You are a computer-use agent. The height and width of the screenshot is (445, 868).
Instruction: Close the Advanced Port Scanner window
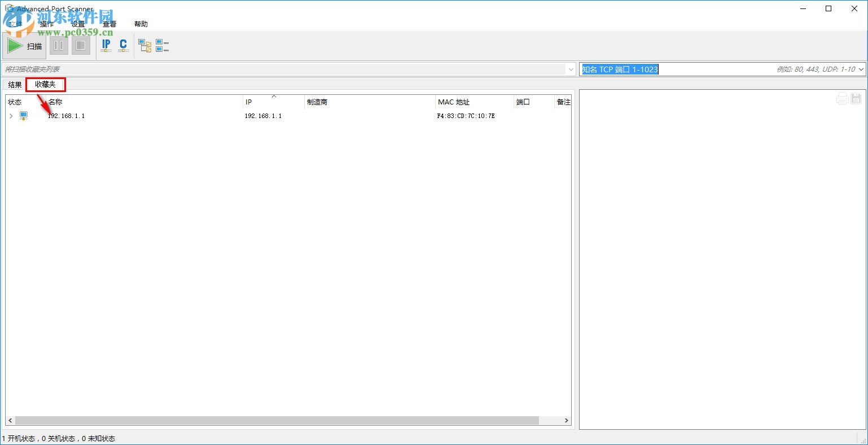pyautogui.click(x=854, y=8)
